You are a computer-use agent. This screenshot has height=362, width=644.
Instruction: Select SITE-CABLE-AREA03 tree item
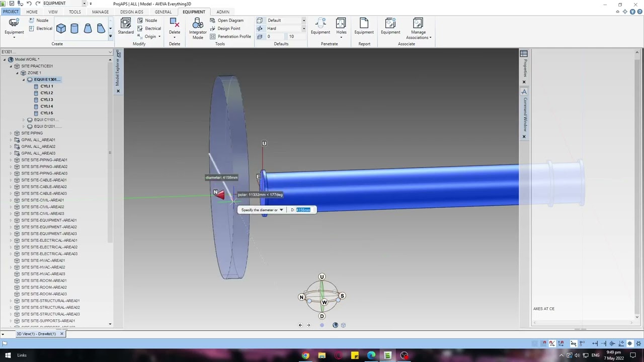pos(44,194)
